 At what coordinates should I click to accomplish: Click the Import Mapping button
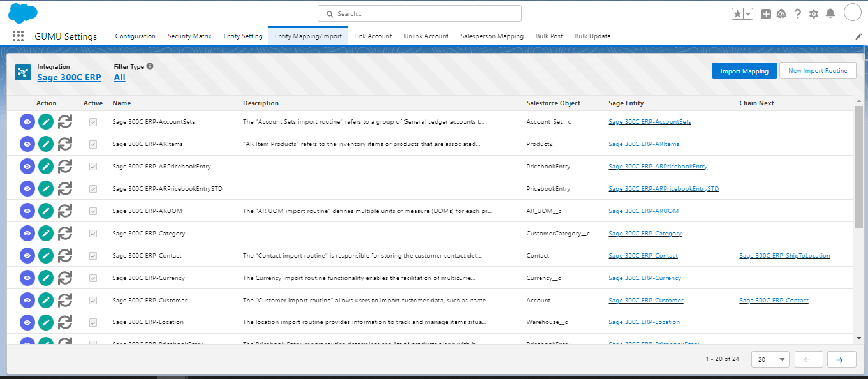click(744, 71)
